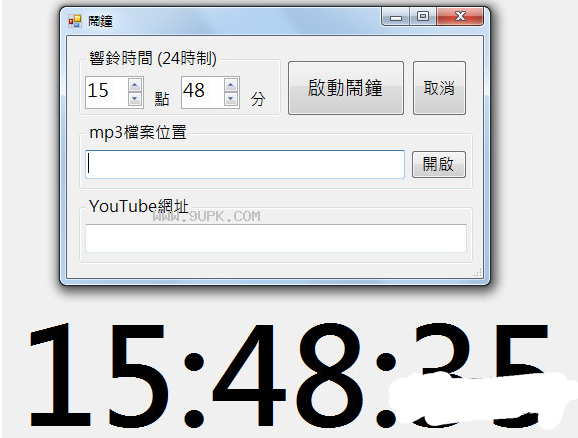Maximize the 鬧鐘 window
This screenshot has width=578, height=438.
[422, 17]
